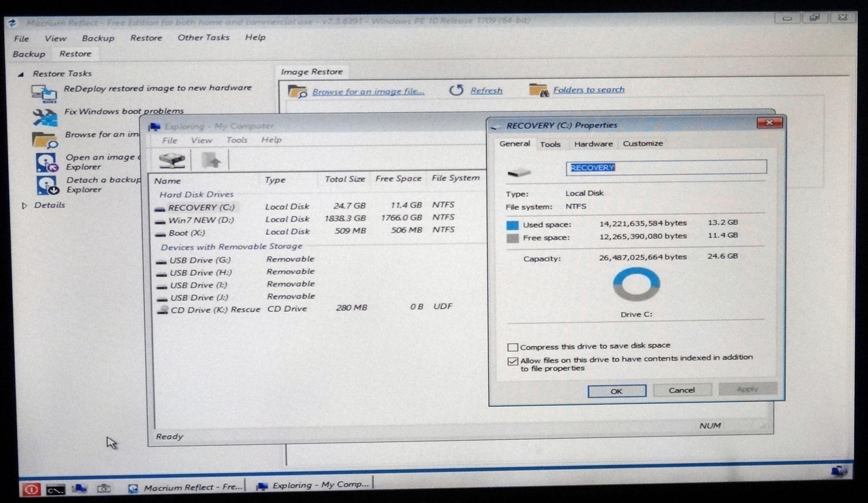The image size is (868, 503).
Task: Expand the Details section
Action: (x=26, y=205)
